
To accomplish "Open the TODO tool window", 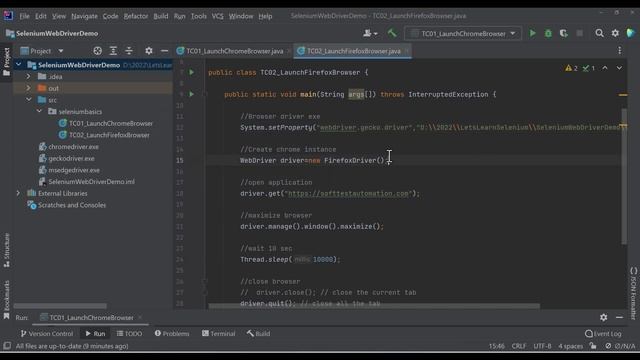I will coord(129,333).
